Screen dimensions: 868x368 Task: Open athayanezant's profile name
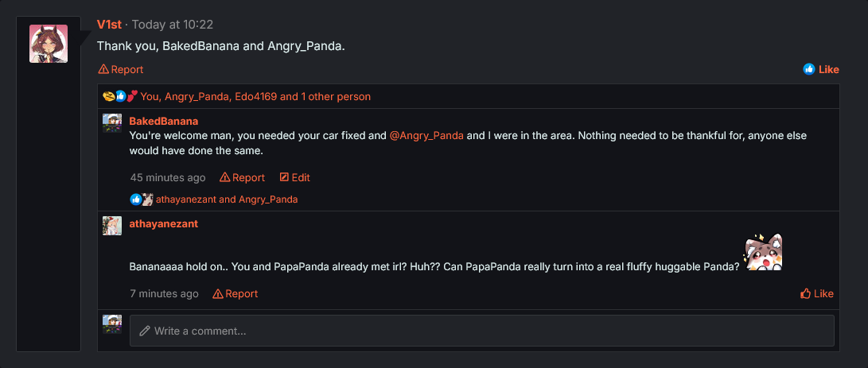coord(164,223)
